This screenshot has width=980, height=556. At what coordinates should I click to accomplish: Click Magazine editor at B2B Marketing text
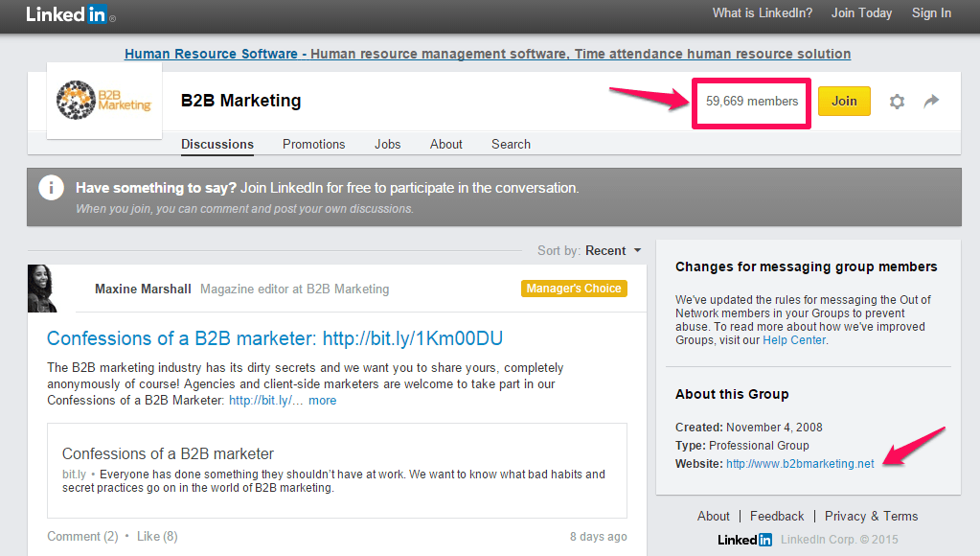pyautogui.click(x=294, y=289)
